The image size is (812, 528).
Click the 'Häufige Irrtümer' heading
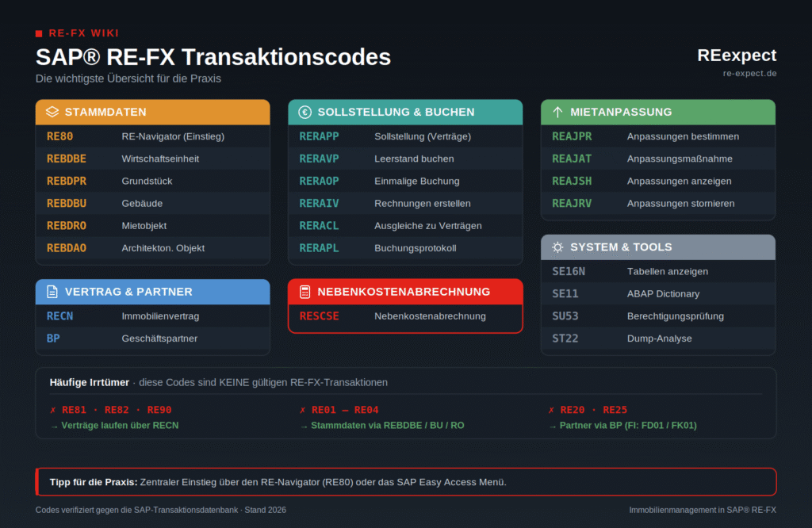tap(89, 382)
